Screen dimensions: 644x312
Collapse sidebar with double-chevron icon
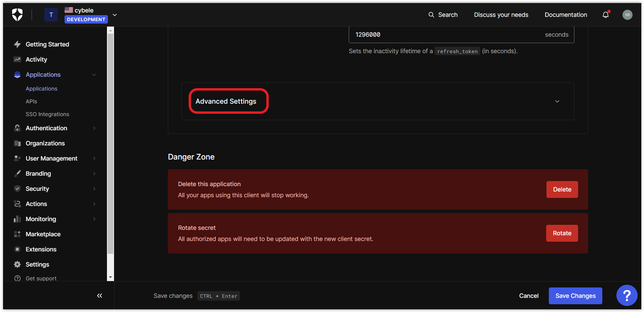click(100, 296)
